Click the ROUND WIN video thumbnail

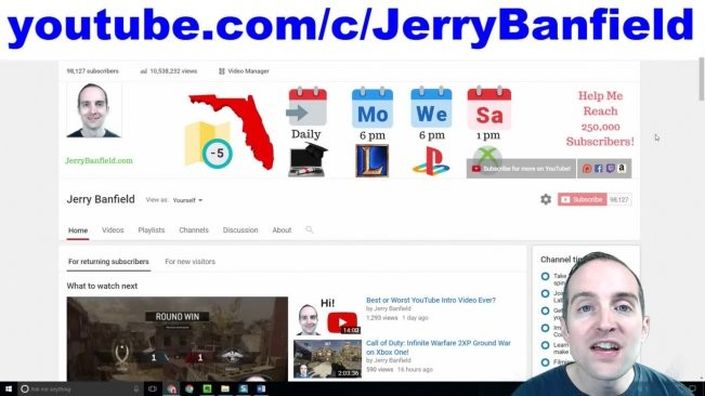pos(177,339)
